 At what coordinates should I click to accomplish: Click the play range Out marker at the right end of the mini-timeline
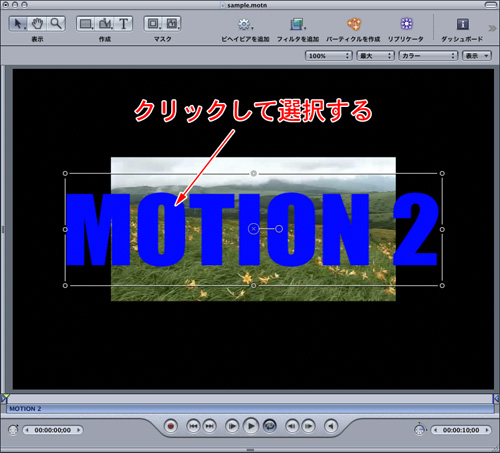point(496,398)
